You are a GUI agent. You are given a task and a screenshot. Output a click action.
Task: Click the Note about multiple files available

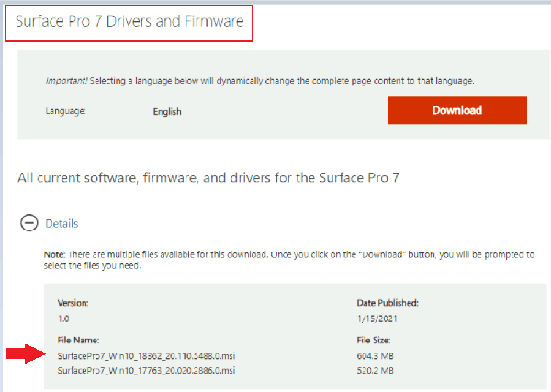(275, 258)
